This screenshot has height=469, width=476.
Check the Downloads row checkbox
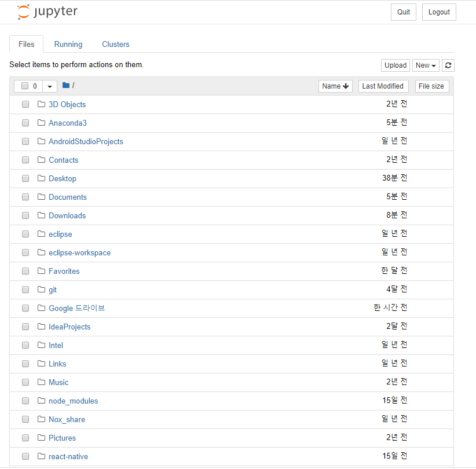(25, 215)
